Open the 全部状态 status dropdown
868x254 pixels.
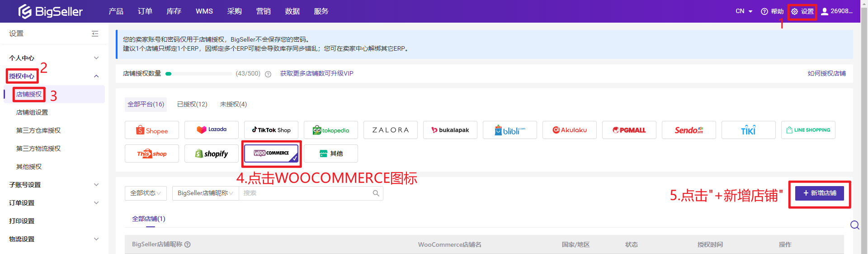pos(146,193)
